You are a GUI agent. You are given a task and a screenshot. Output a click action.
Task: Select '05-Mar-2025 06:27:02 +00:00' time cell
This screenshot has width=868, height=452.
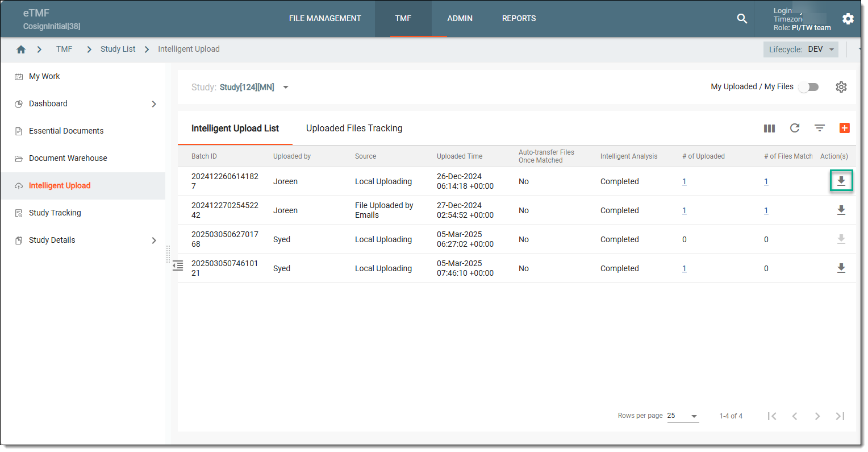point(465,239)
